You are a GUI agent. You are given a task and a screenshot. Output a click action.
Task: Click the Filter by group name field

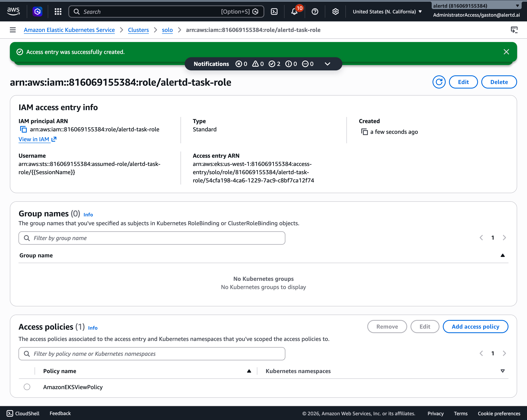pos(152,238)
